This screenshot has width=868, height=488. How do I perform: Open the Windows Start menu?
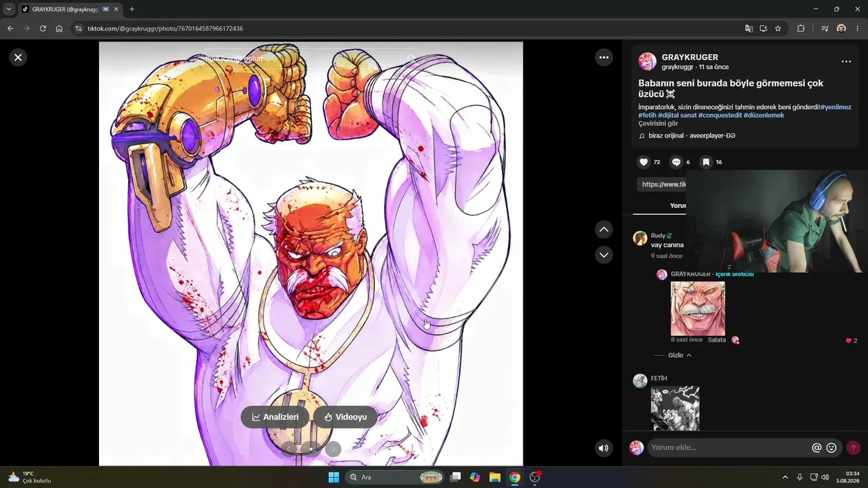(334, 477)
